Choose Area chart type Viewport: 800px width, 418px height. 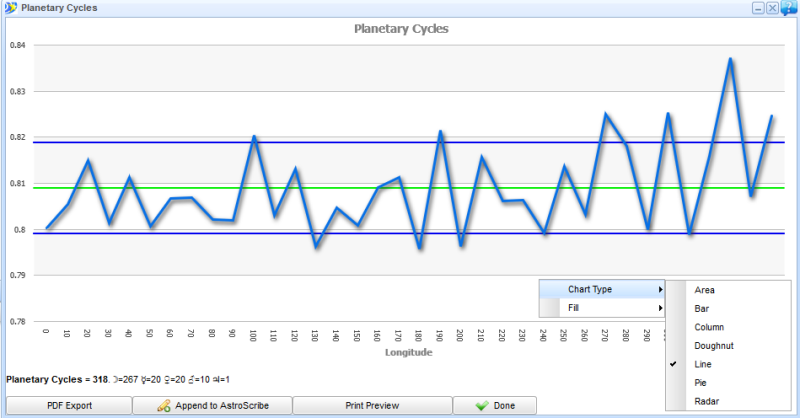704,290
